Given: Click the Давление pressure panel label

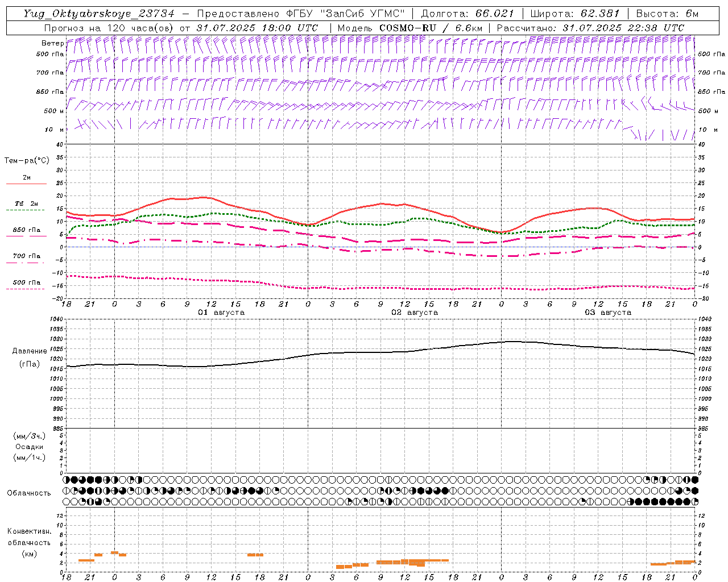Looking at the screenshot, I should [x=30, y=351].
